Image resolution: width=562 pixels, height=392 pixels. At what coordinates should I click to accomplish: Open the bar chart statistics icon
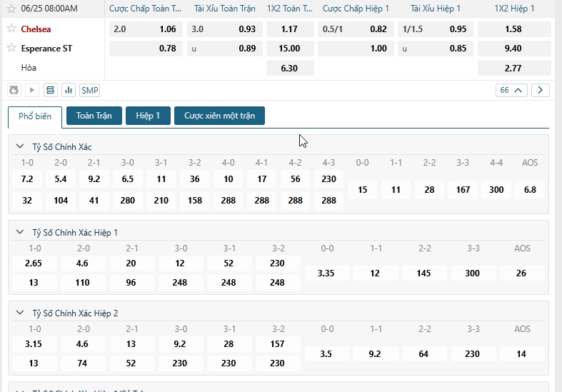coord(69,90)
